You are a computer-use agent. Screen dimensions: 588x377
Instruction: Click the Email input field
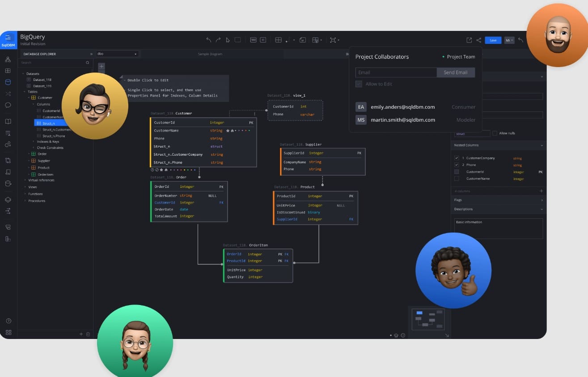[396, 72]
